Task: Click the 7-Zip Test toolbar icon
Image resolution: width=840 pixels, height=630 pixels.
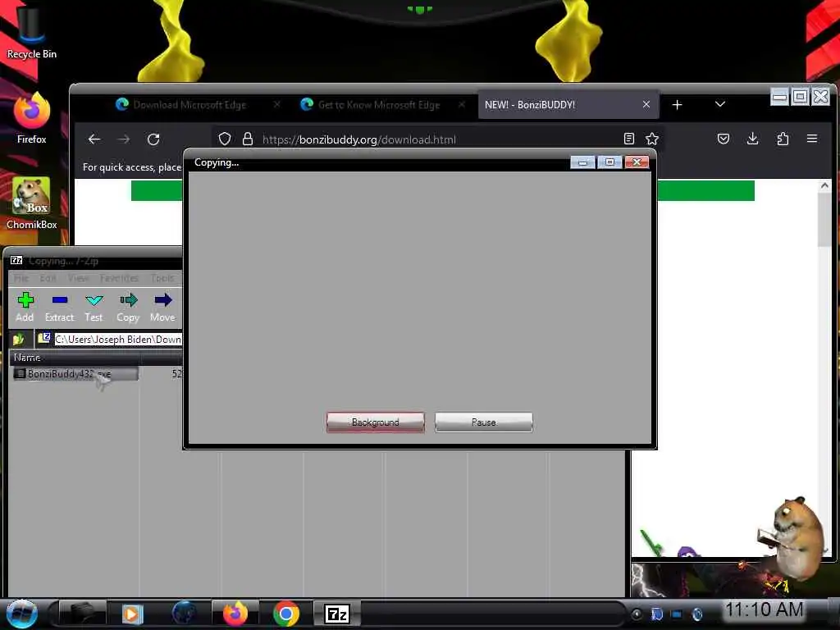Action: point(94,307)
